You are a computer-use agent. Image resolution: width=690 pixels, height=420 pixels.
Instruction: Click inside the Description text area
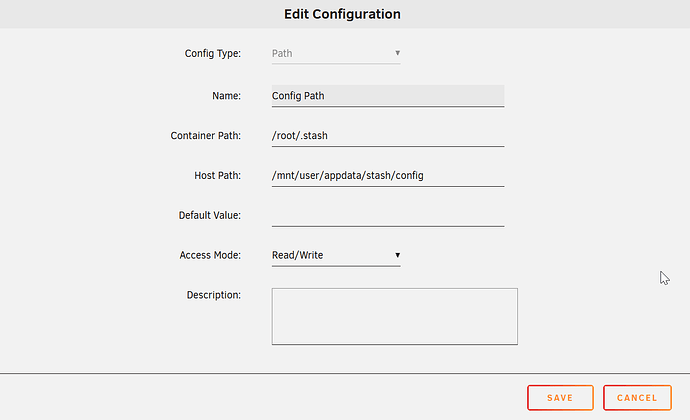click(x=394, y=316)
